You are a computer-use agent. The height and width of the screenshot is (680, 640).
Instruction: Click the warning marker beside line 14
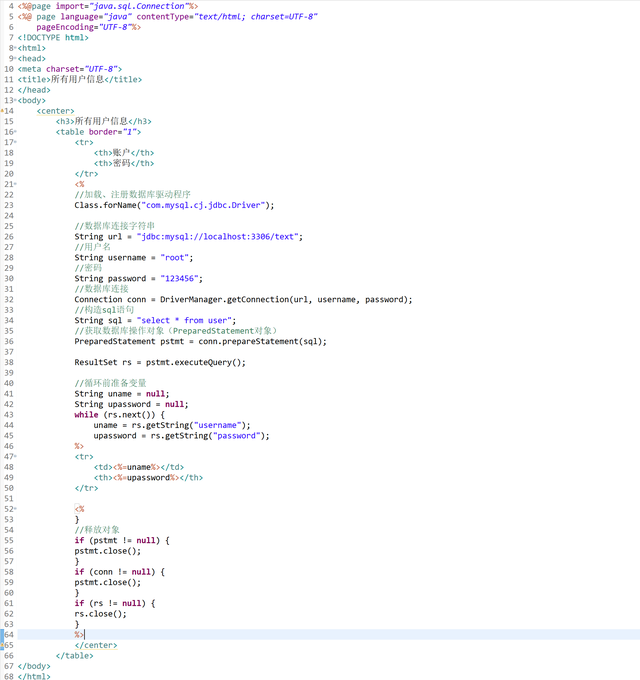[2, 111]
